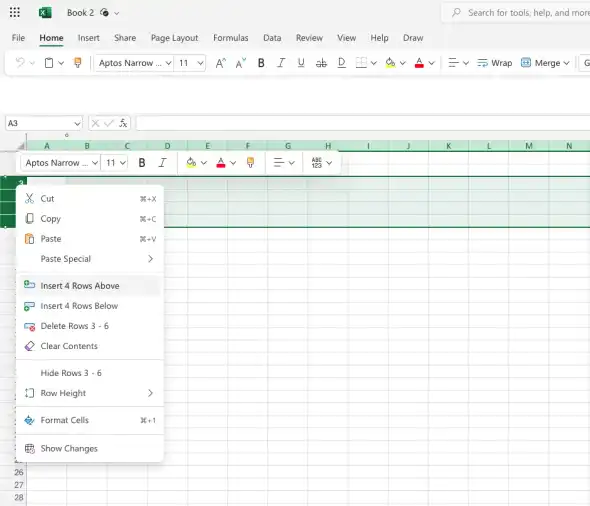Image resolution: width=590 pixels, height=506 pixels.
Task: Click mini toolbar font color icon
Action: tap(221, 163)
